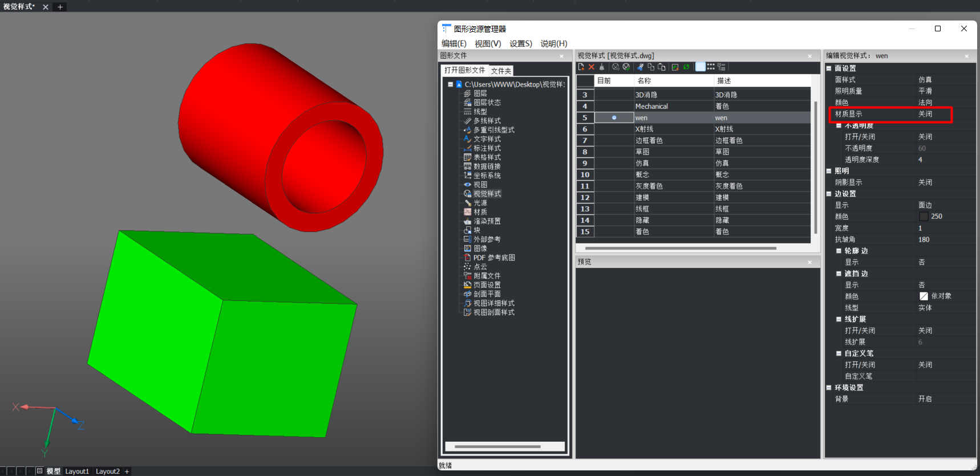Click the edge color swatch 250
Image resolution: width=980 pixels, height=476 pixels.
tap(924, 217)
